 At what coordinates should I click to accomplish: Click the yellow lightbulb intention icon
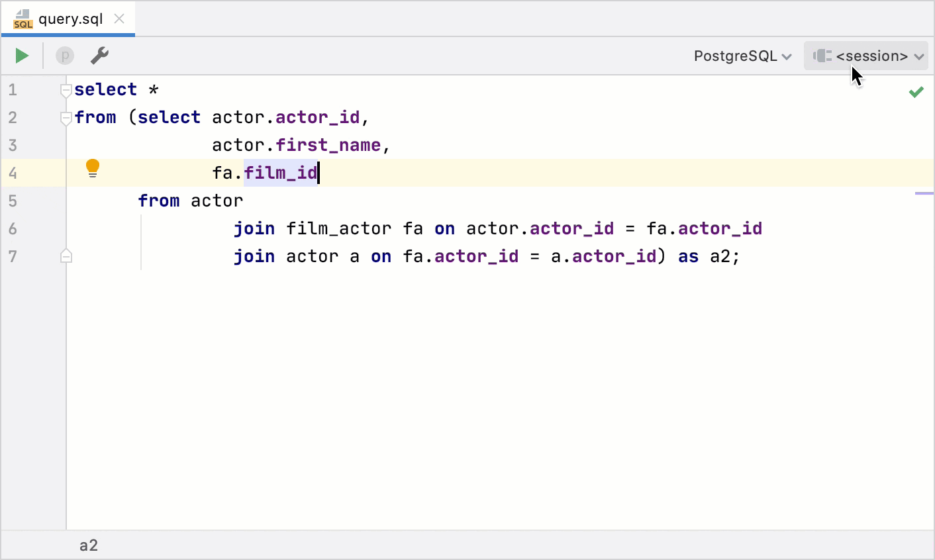click(x=93, y=169)
